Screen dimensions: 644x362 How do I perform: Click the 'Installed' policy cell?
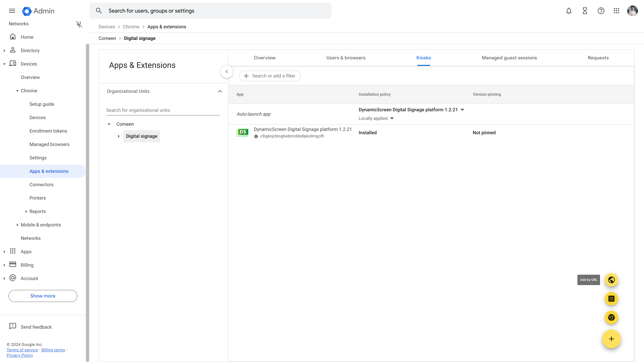[367, 133]
